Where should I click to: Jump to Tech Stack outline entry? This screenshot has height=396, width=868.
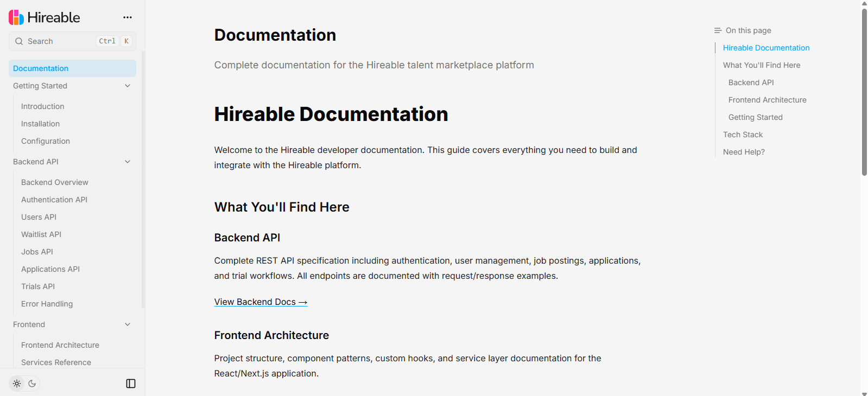tap(743, 135)
